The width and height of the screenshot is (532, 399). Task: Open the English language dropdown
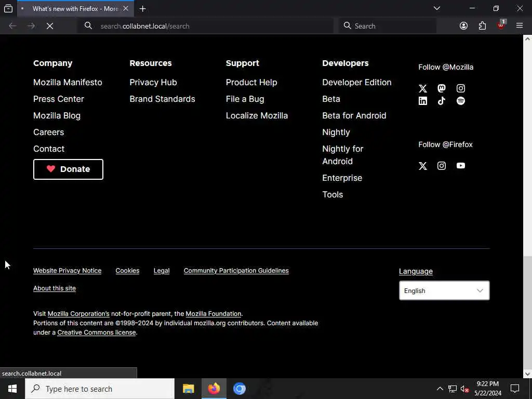click(x=444, y=290)
